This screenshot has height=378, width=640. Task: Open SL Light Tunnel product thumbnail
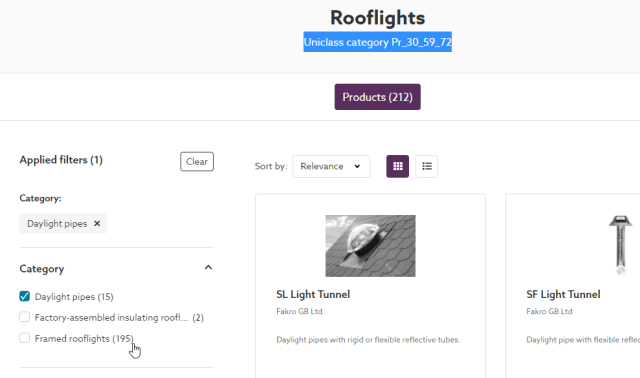point(370,246)
